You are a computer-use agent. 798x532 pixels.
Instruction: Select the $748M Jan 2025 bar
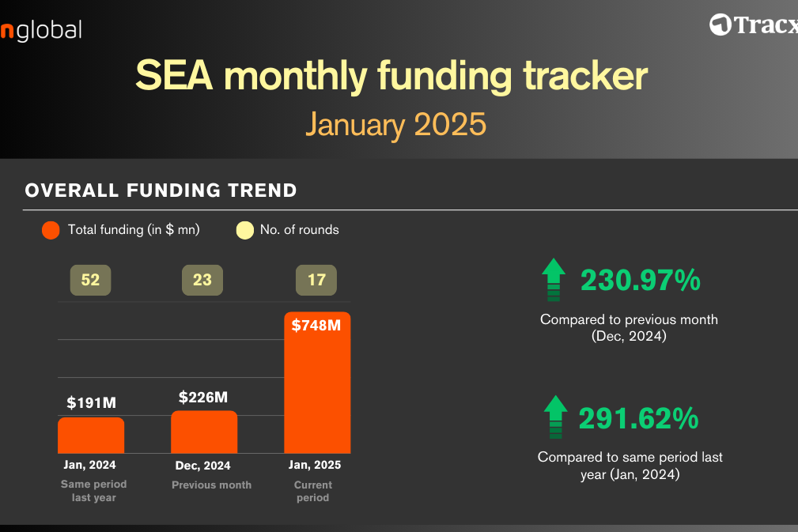[x=317, y=383]
